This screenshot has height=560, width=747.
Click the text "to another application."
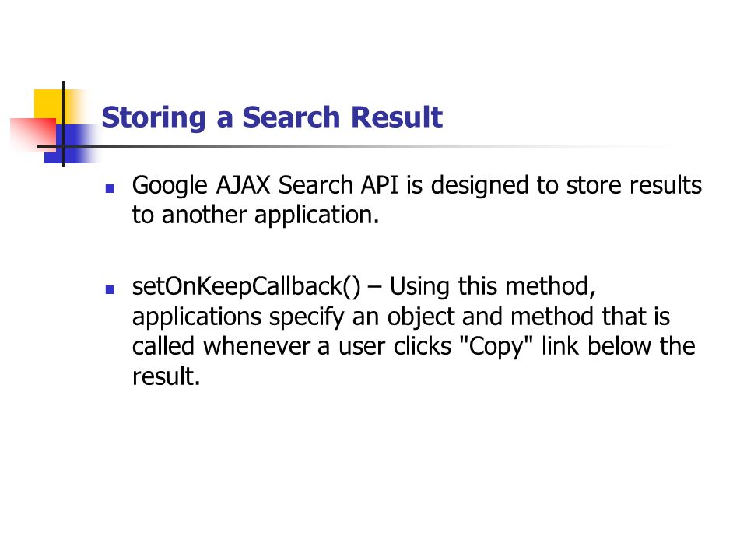[x=255, y=215]
